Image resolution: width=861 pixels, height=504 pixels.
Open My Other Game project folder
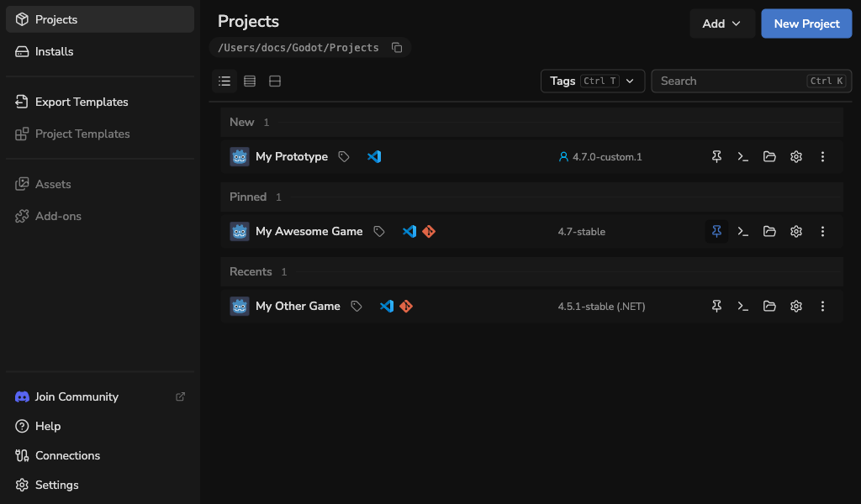(769, 306)
